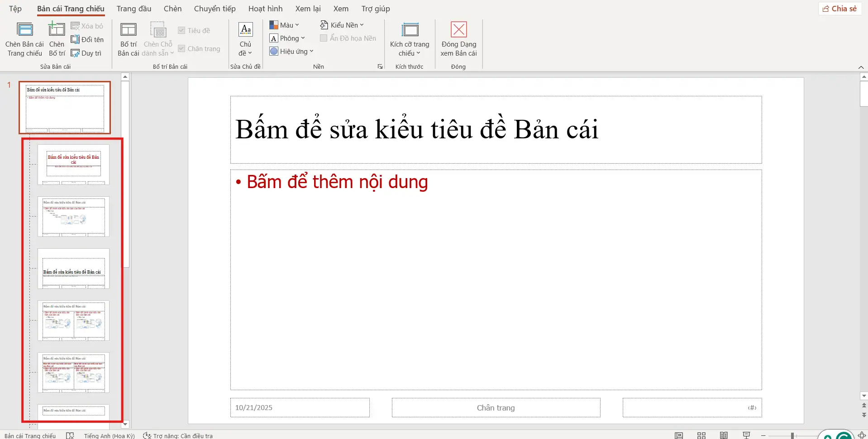Viewport: 868px width, 439px height.
Task: Toggle the Ẩn Đồ họa Nền checkbox
Action: click(323, 38)
